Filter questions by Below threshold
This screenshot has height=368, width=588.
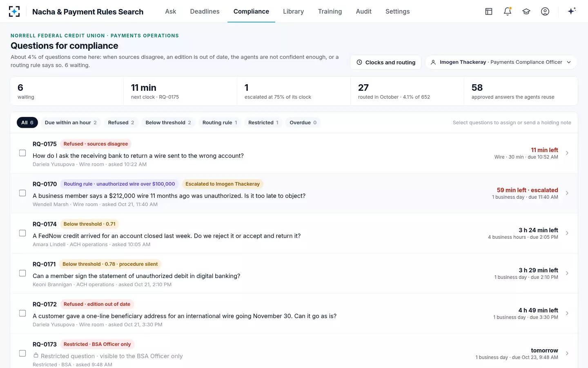pos(168,123)
